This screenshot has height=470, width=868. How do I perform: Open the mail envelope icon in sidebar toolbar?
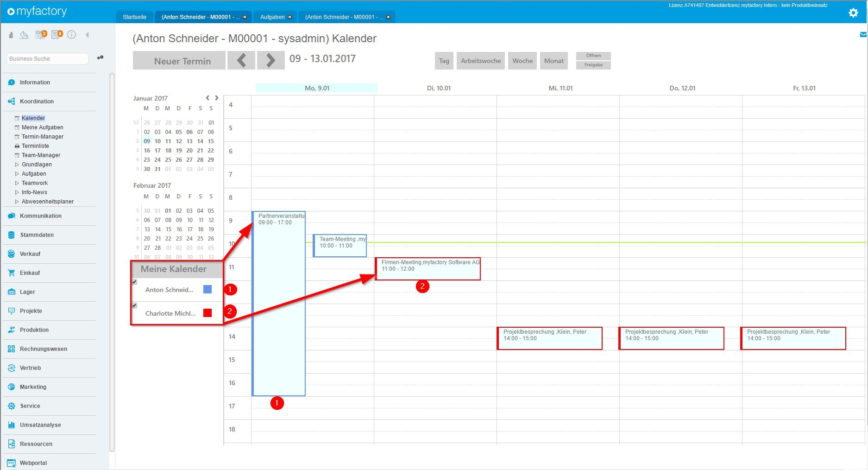[24, 35]
